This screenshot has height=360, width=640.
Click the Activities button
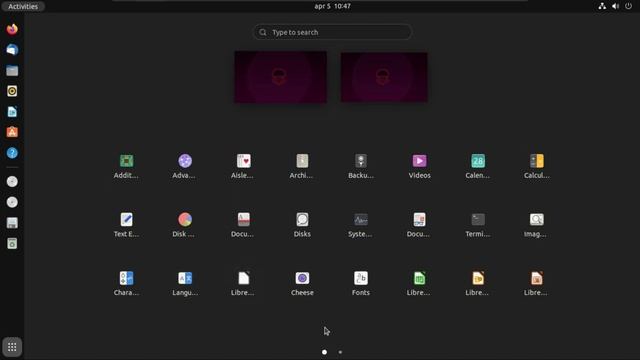point(23,6)
